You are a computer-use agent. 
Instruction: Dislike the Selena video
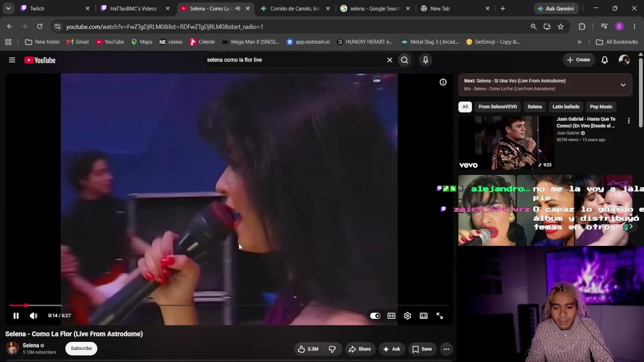pos(332,349)
